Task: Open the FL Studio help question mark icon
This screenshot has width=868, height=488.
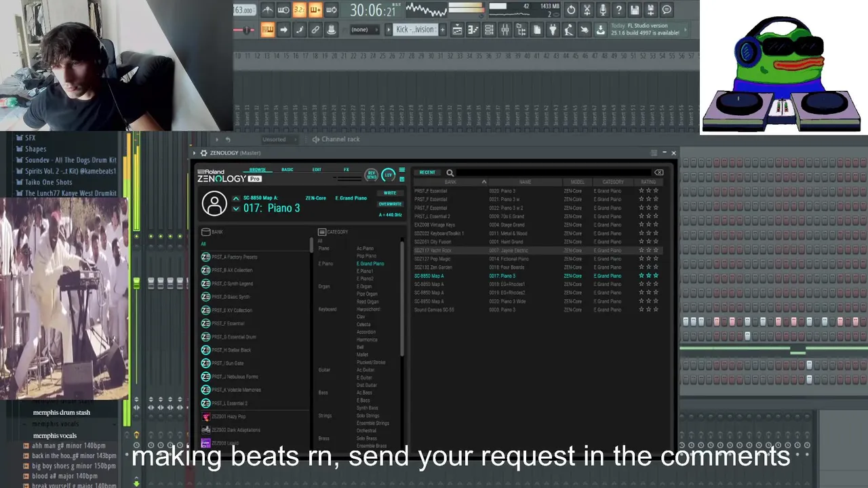Action: tap(618, 10)
